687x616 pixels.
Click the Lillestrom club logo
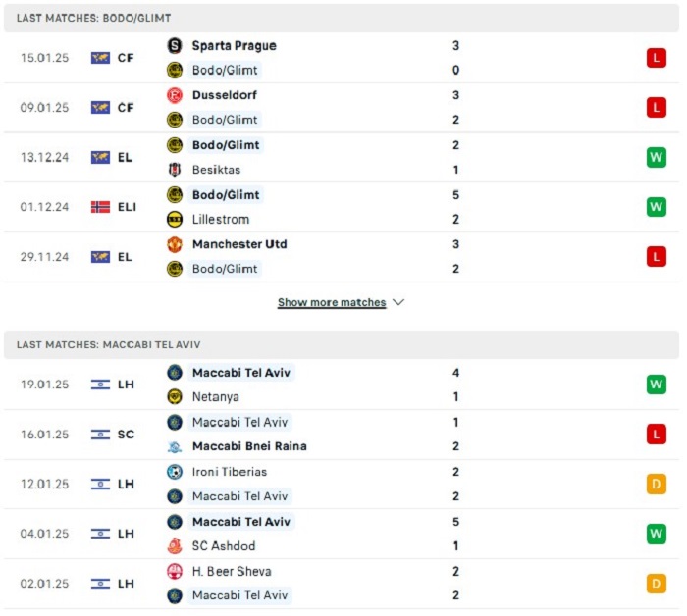click(175, 220)
